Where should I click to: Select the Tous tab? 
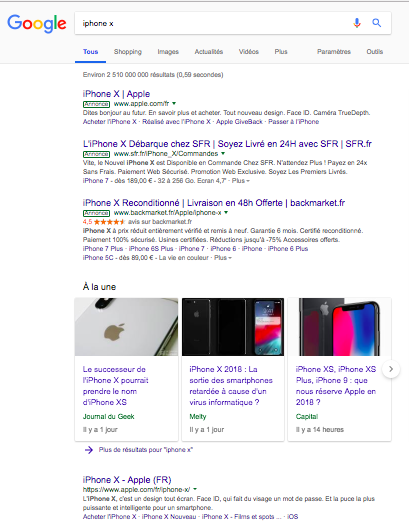[x=90, y=52]
